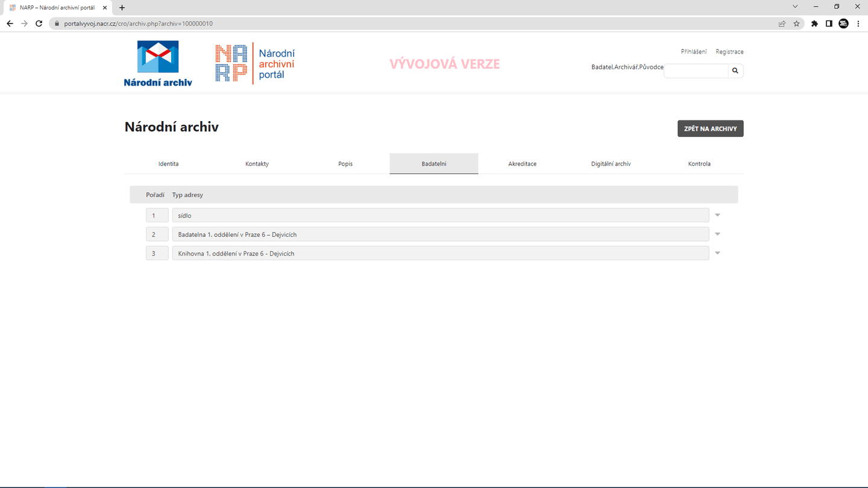Click the search magnifier icon

tap(735, 71)
